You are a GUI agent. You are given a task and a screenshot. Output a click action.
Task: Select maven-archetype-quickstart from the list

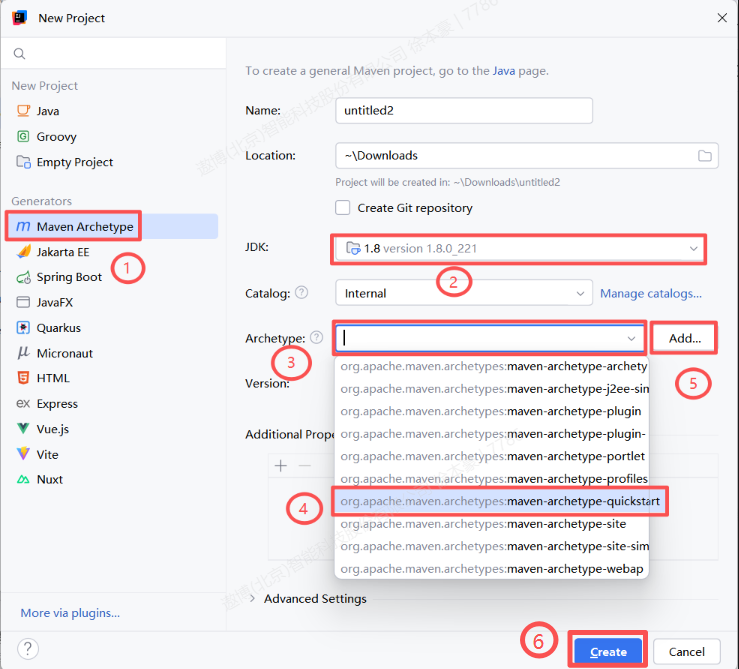pos(500,501)
